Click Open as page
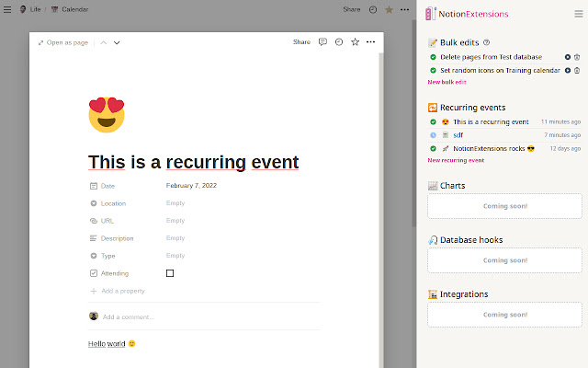 click(x=63, y=42)
